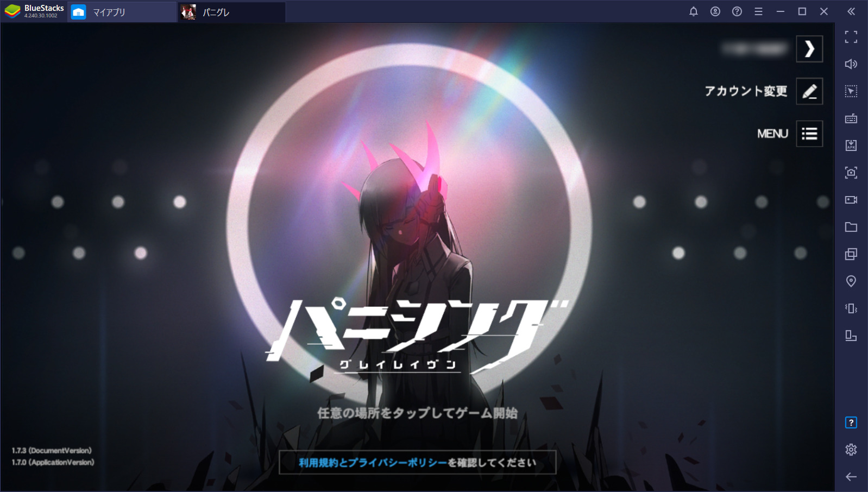
Task: Open the BlueStacks hamburger menu
Action: point(759,11)
